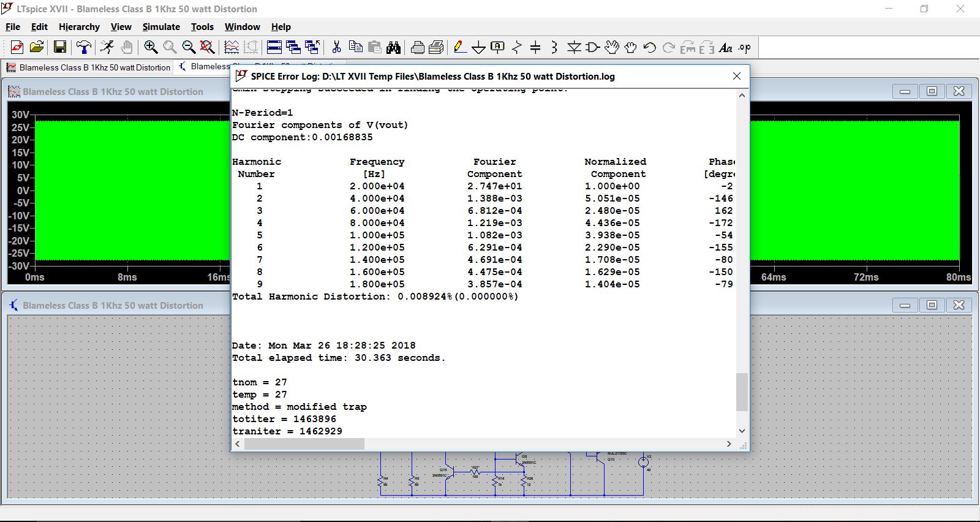Click the error log vertical scrollbar up arrow
Image resolution: width=980 pixels, height=522 pixels.
coord(742,96)
